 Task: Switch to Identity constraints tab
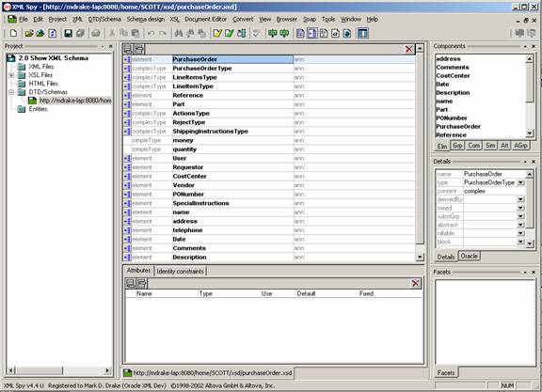pyautogui.click(x=180, y=272)
